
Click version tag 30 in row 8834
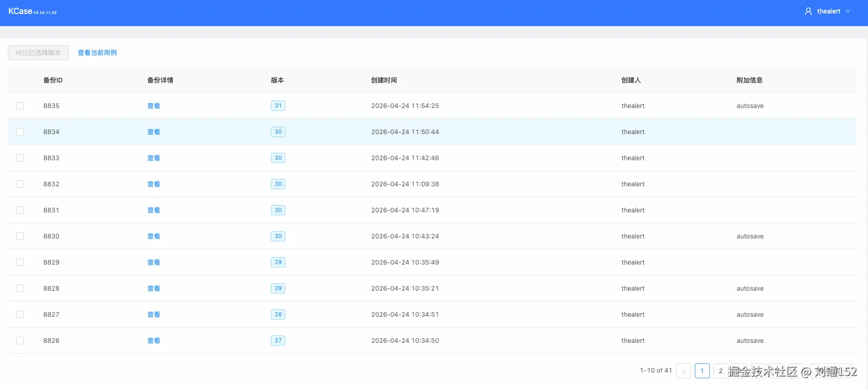[278, 132]
